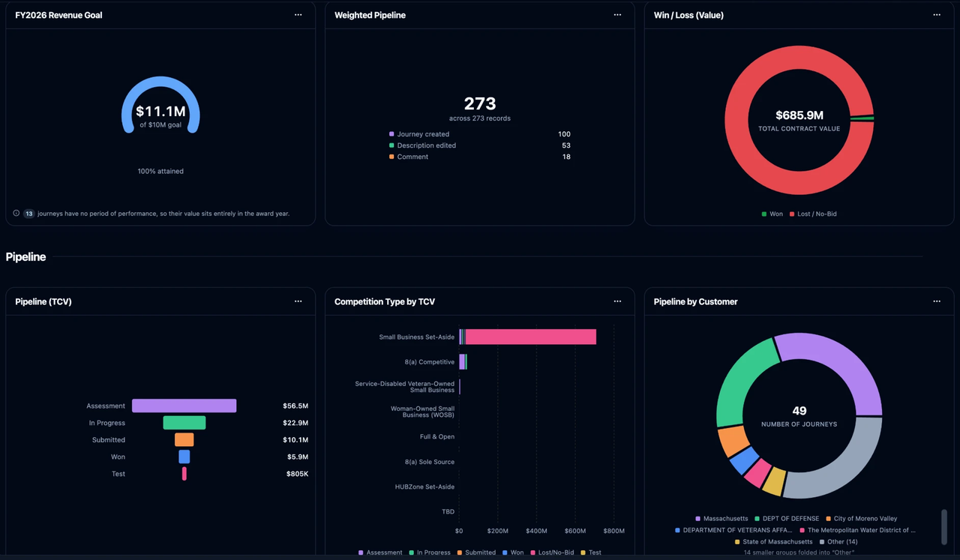Toggle Lost/No-Bid legend in Competition Type chart
The image size is (960, 560).
552,553
